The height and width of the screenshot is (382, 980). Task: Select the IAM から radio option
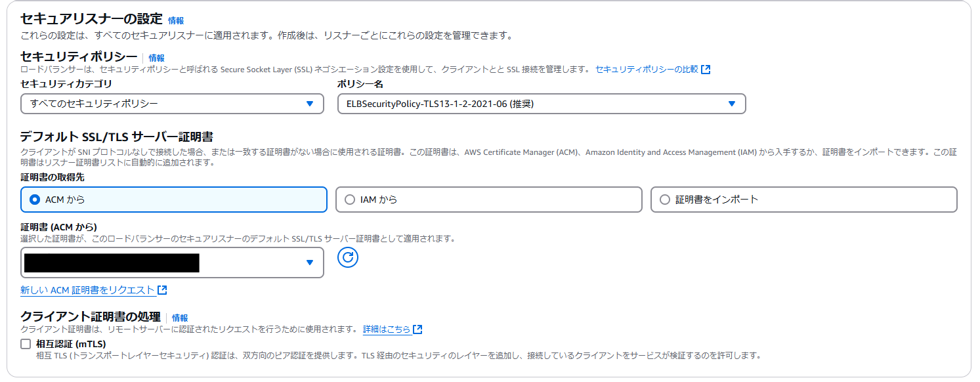pos(489,200)
